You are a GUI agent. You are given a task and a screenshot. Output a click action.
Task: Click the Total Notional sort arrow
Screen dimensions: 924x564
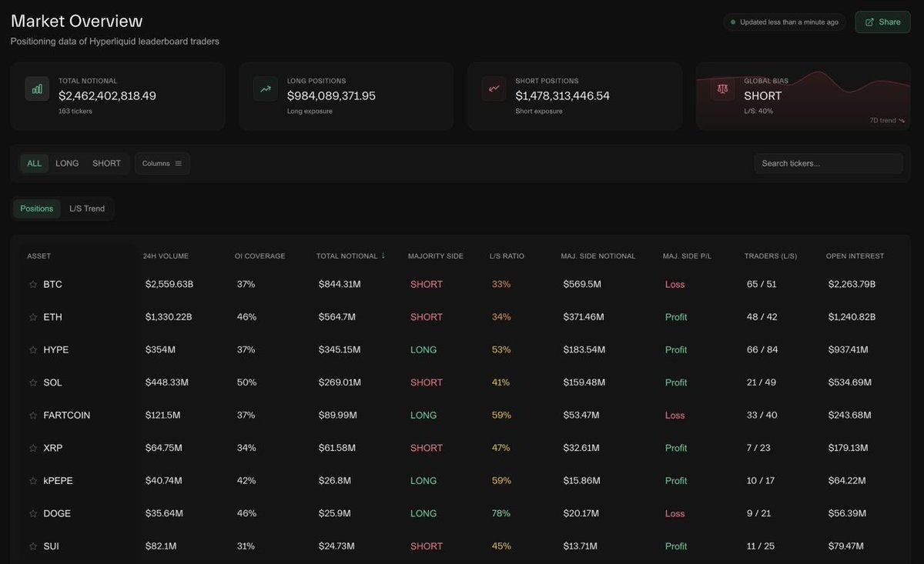(x=383, y=255)
